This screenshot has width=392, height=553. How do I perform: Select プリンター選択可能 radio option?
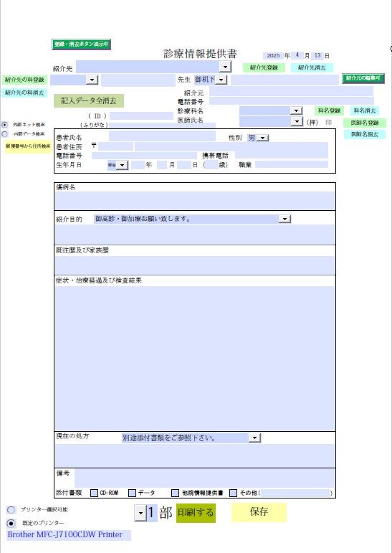(11, 510)
